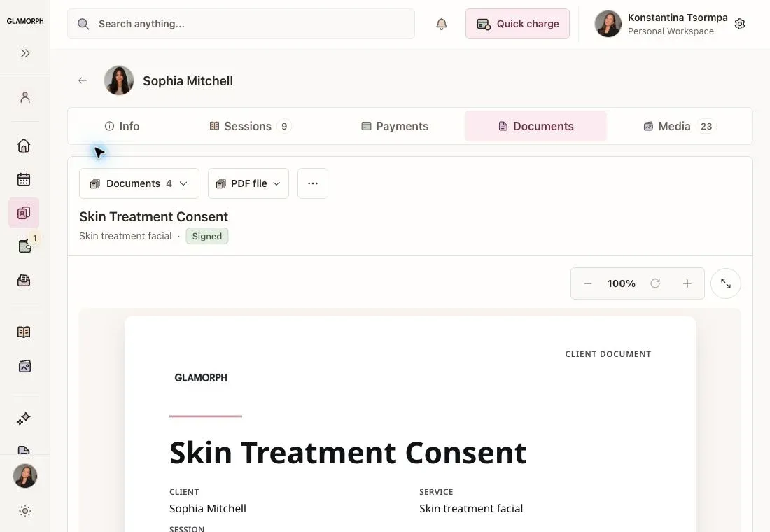
Task: Expand document viewer to fullscreen
Action: [x=726, y=283]
